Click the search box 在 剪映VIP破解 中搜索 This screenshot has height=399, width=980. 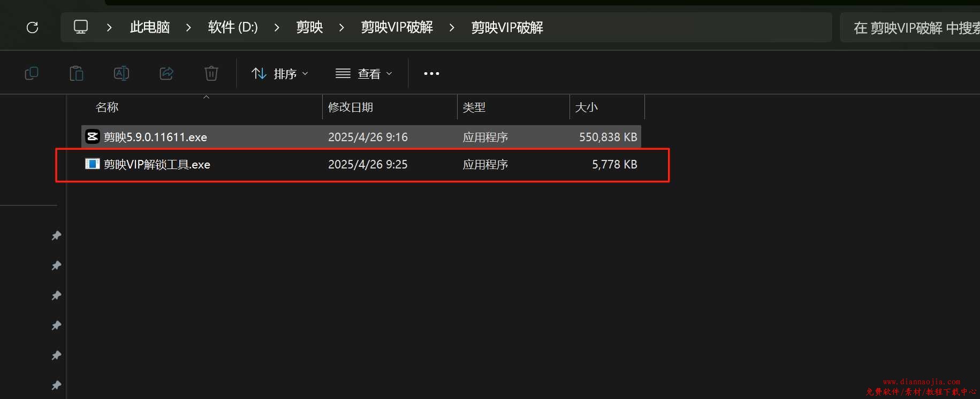910,27
